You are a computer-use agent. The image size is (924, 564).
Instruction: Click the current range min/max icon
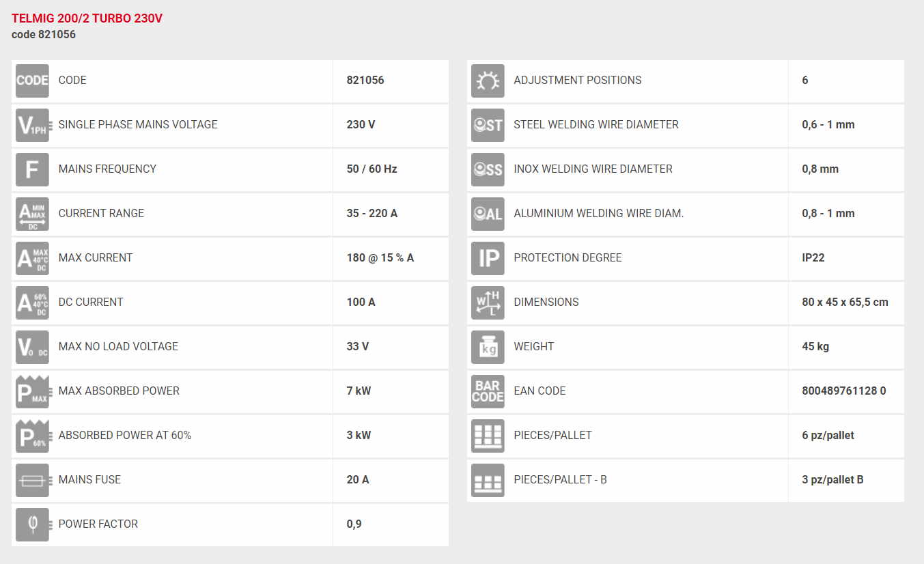tap(32, 214)
